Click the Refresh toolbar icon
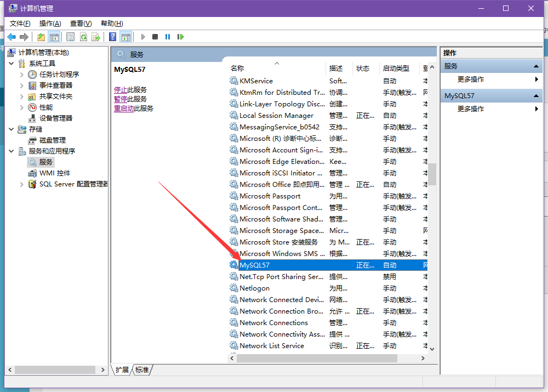Image resolution: width=548 pixels, height=392 pixels. coord(83,37)
